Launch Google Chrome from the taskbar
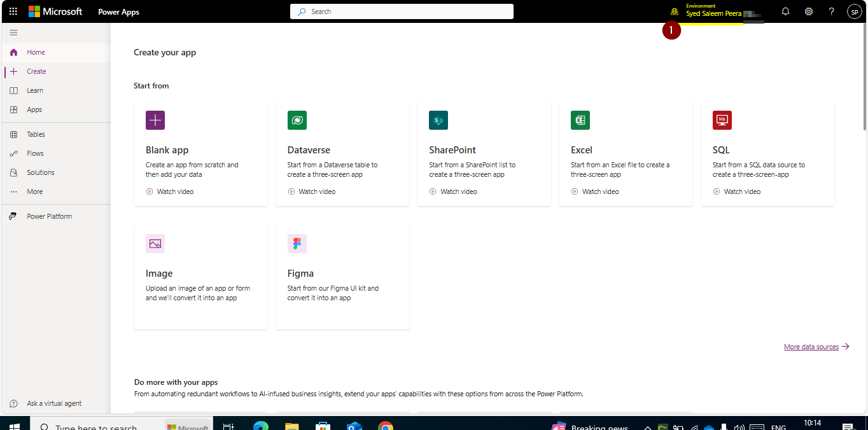868x430 pixels. click(385, 426)
